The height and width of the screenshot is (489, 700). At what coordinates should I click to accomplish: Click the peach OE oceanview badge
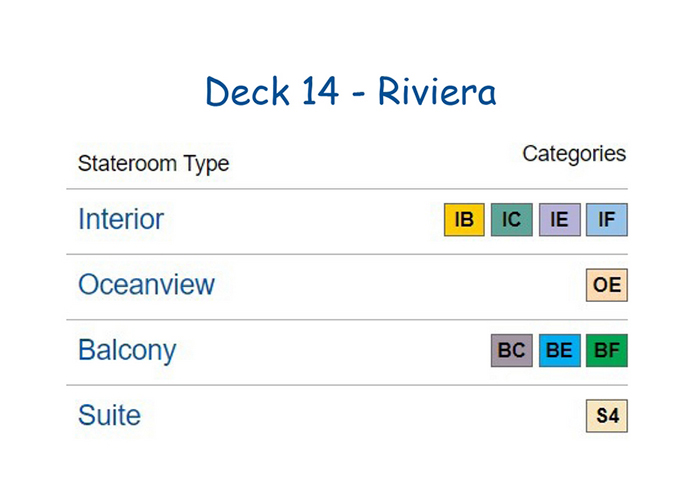coord(607,285)
